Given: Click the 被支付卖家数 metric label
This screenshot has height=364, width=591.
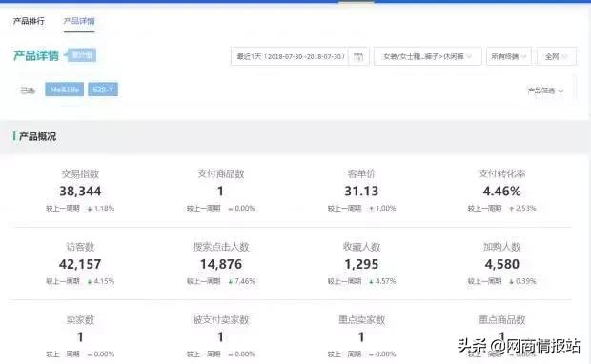Looking at the screenshot, I should (x=221, y=320).
